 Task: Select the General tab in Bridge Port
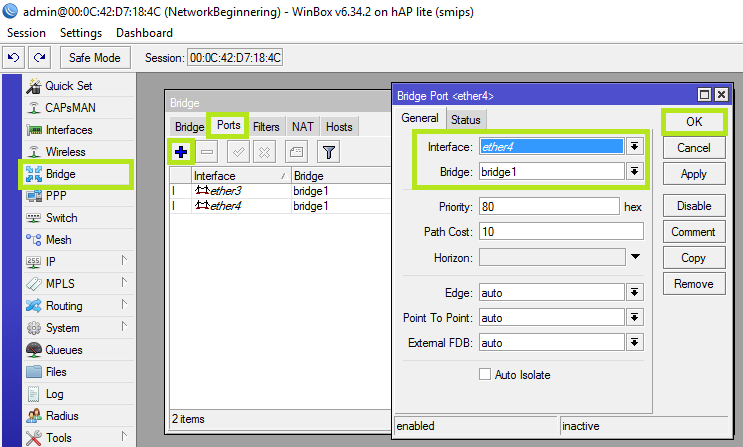420,118
